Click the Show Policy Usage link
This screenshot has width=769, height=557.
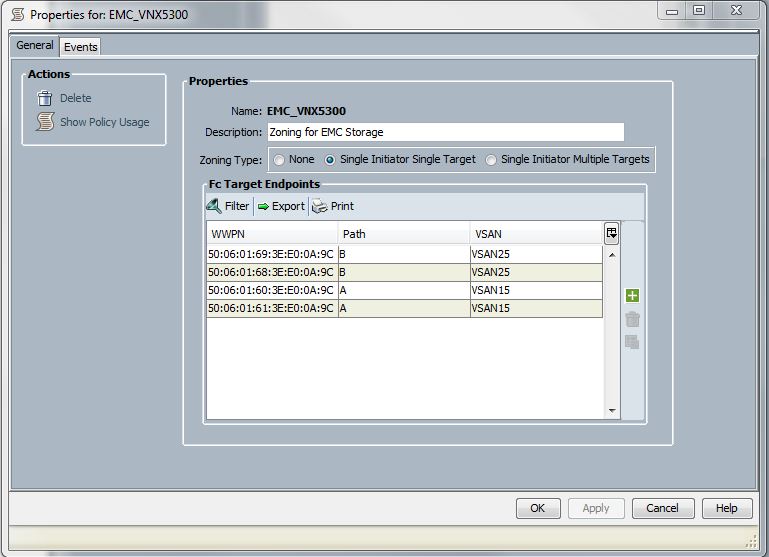pos(104,122)
